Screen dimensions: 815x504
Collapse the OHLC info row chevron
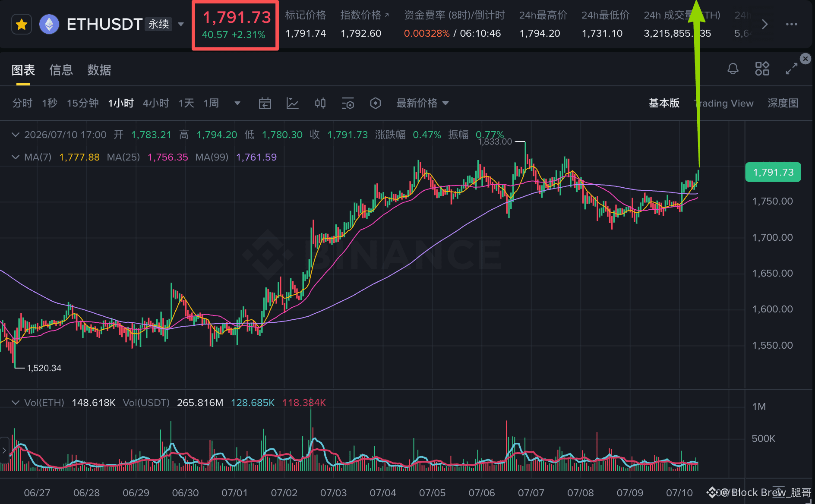tap(16, 135)
